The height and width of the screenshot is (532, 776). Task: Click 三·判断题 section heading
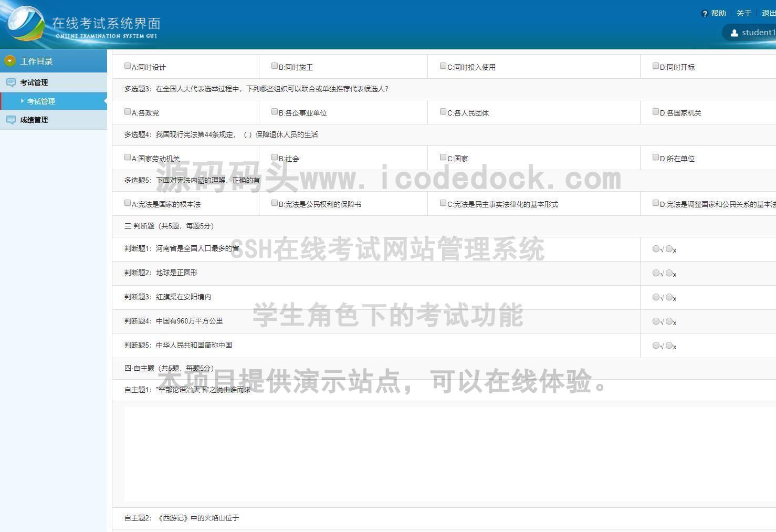tap(169, 226)
